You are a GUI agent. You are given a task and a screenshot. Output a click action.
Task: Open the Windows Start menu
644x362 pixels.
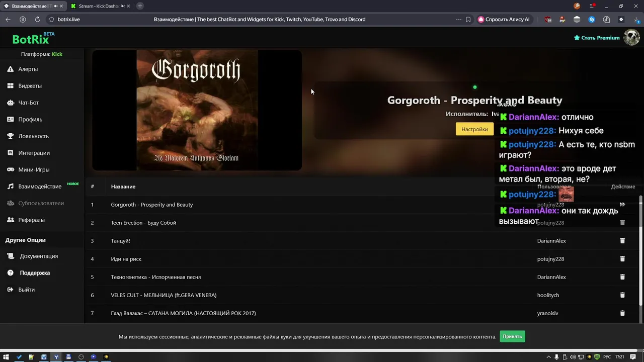click(6, 357)
